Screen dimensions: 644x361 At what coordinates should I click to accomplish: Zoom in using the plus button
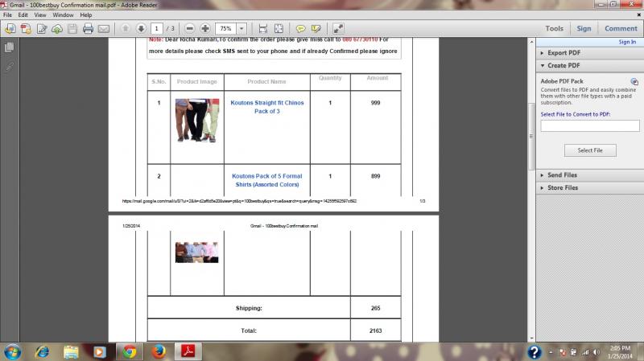coord(205,28)
